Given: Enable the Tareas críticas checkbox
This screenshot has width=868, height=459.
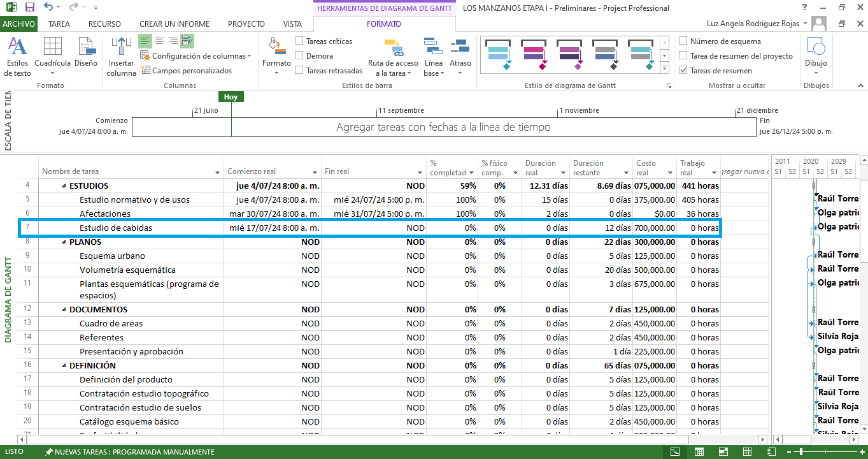Looking at the screenshot, I should (299, 41).
